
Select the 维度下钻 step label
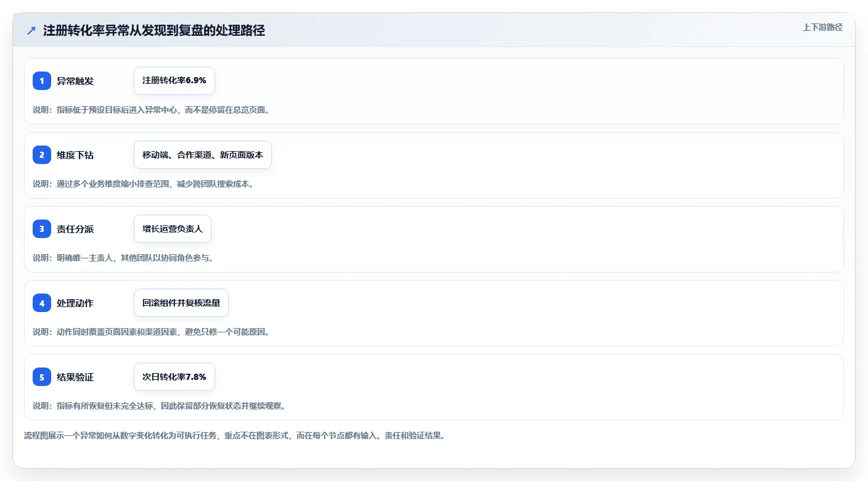(x=75, y=155)
